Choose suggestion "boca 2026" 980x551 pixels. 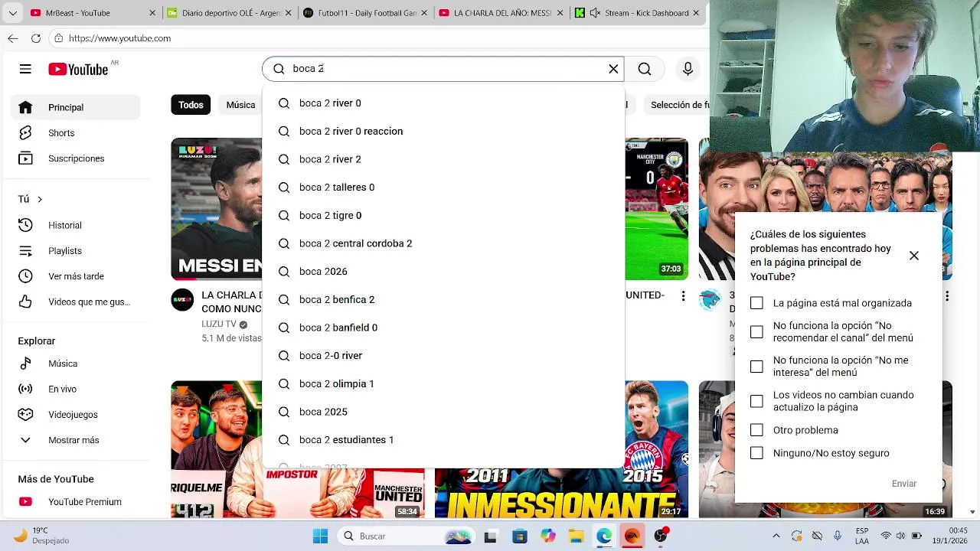click(x=443, y=272)
